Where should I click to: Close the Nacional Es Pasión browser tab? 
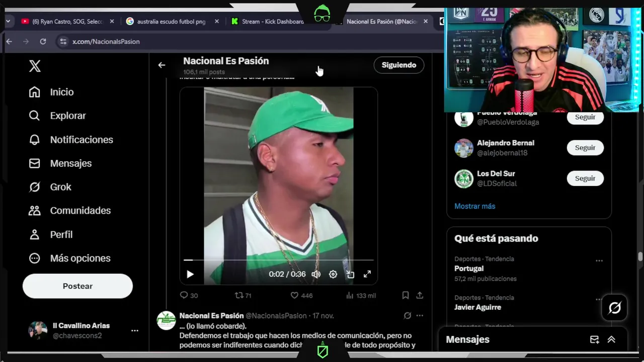(x=426, y=22)
